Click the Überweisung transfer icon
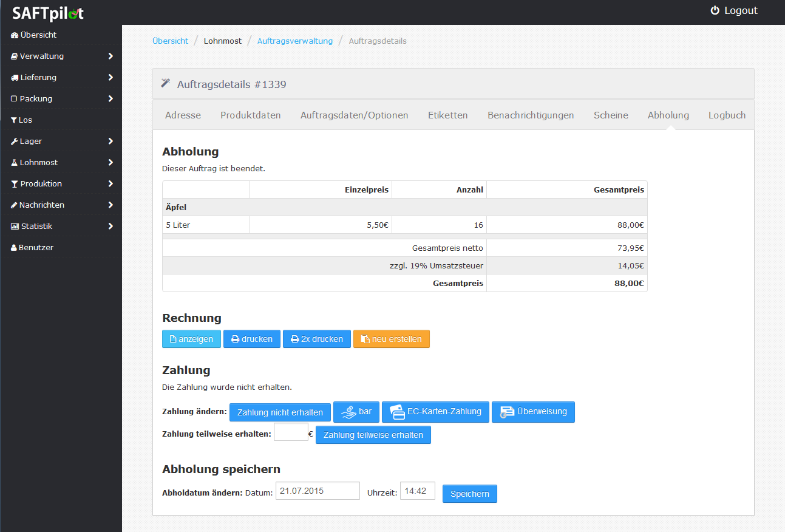The image size is (785, 532). pyautogui.click(x=507, y=412)
